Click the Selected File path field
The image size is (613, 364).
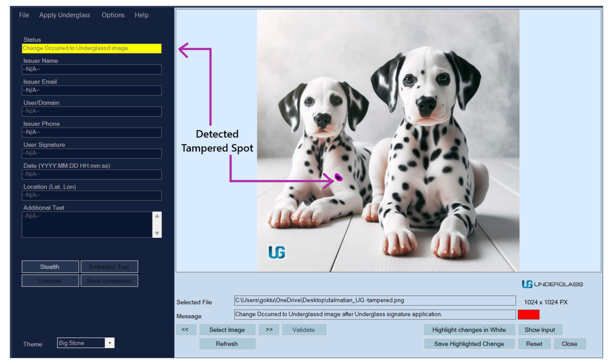coord(375,300)
